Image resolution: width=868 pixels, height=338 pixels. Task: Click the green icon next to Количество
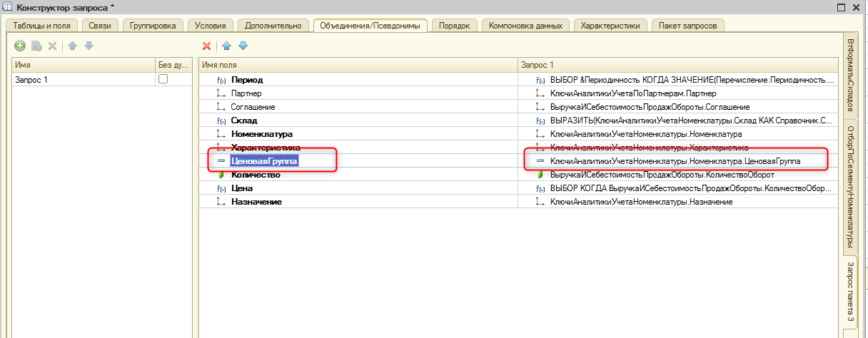(221, 175)
